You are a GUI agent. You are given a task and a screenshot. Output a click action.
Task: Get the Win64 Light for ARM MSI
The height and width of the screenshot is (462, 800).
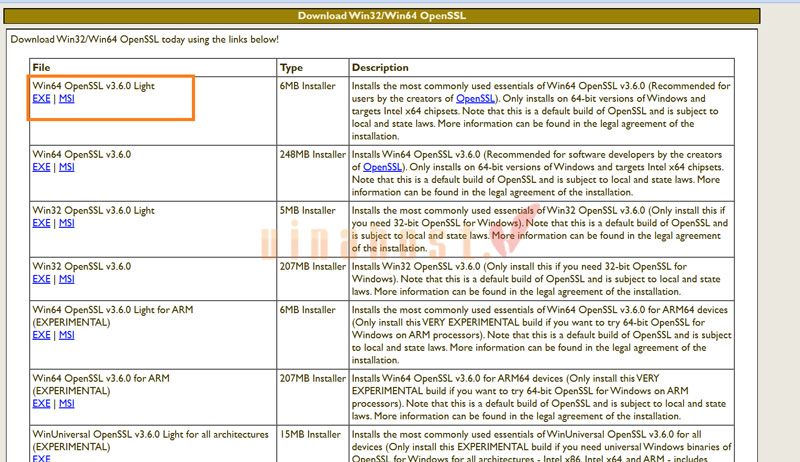[66, 335]
